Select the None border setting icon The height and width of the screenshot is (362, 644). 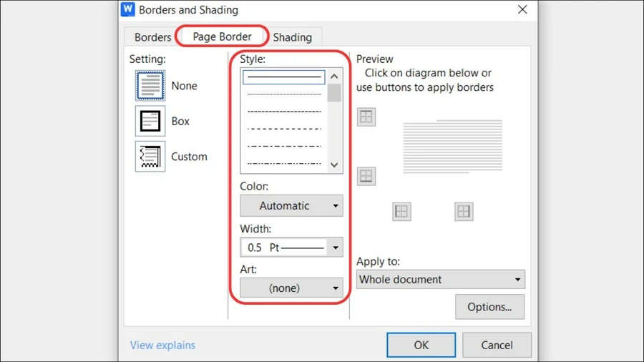pyautogui.click(x=150, y=85)
